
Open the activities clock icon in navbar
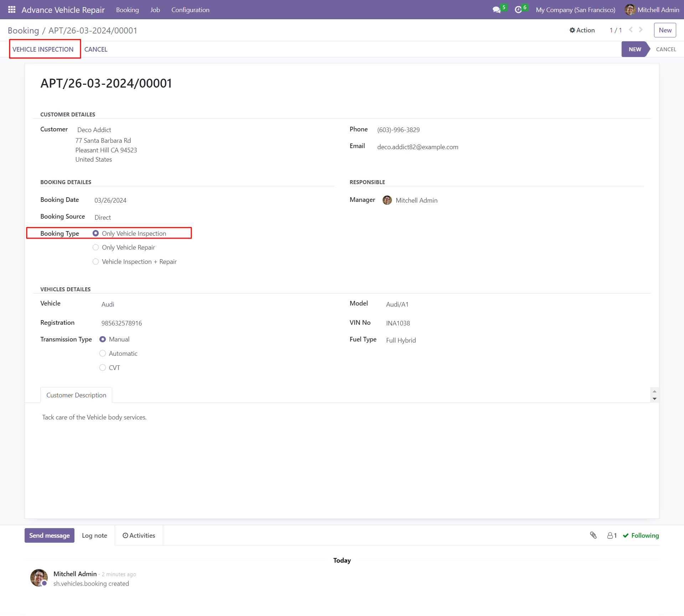click(x=518, y=10)
